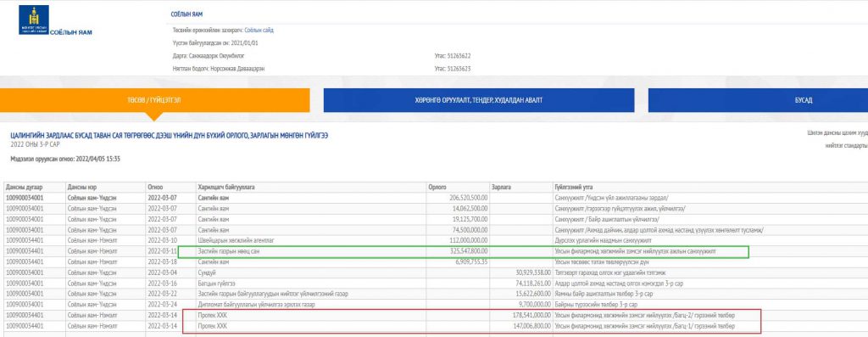Click the Дүрслэх урлагийн наадмын санхүүжилт description

tap(603, 240)
